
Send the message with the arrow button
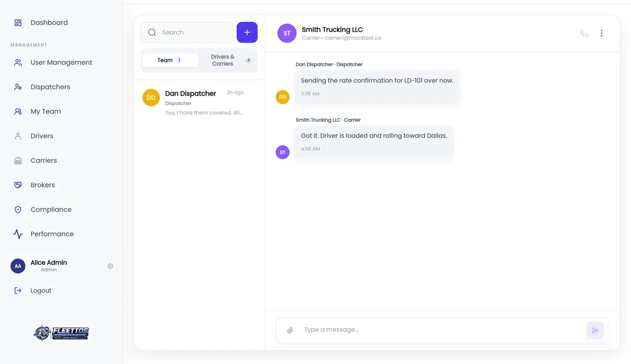tap(595, 330)
